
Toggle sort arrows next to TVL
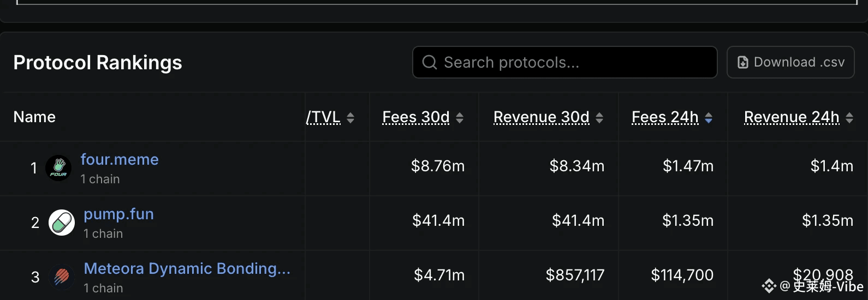(350, 118)
